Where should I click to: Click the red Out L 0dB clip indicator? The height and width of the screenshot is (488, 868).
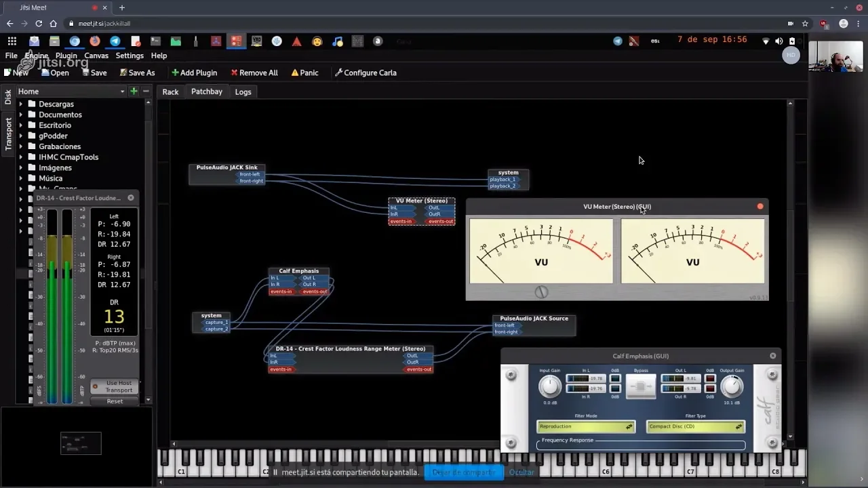click(x=710, y=379)
